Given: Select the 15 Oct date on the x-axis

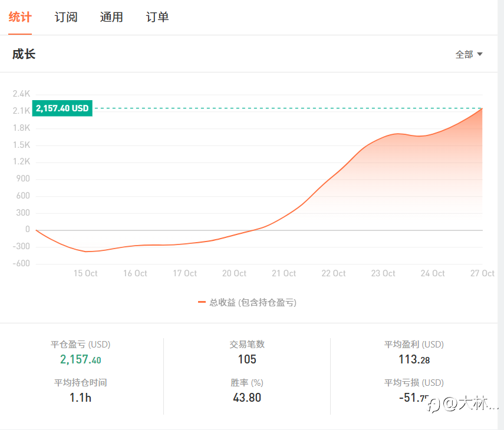Looking at the screenshot, I should [x=85, y=273].
